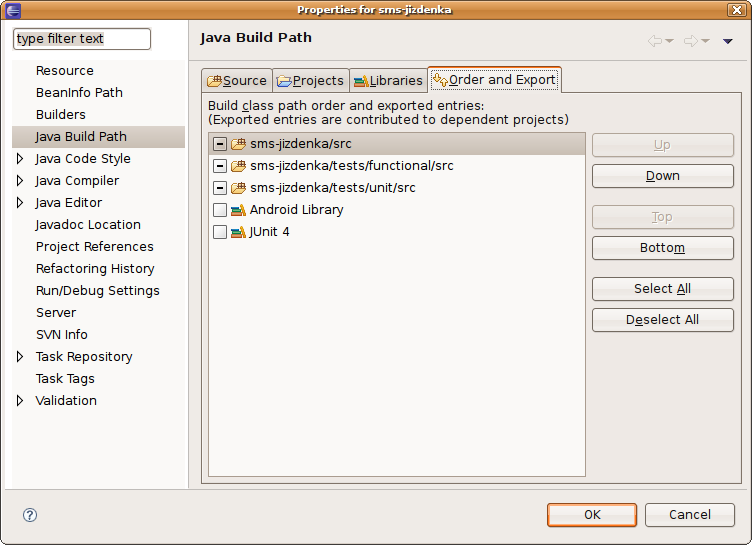Switch to the Libraries tab
The width and height of the screenshot is (752, 545).
click(388, 80)
